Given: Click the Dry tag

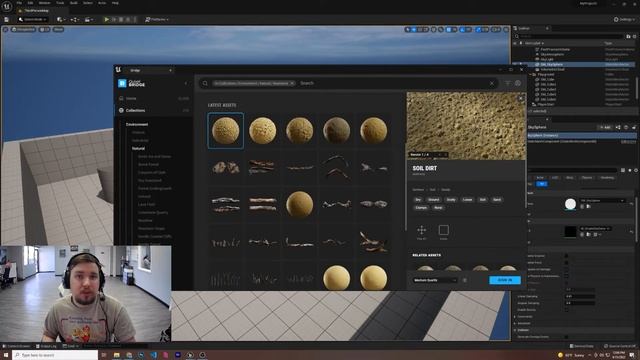Looking at the screenshot, I should pyautogui.click(x=418, y=200).
